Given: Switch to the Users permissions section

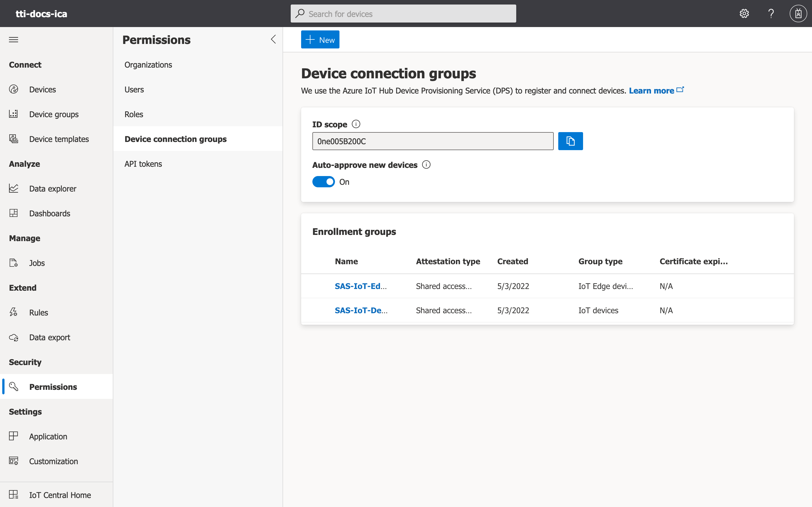Looking at the screenshot, I should point(134,89).
